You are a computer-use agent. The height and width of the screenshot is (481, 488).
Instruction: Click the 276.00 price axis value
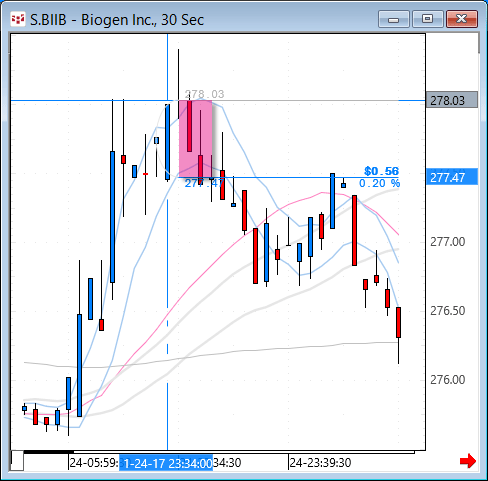click(447, 380)
